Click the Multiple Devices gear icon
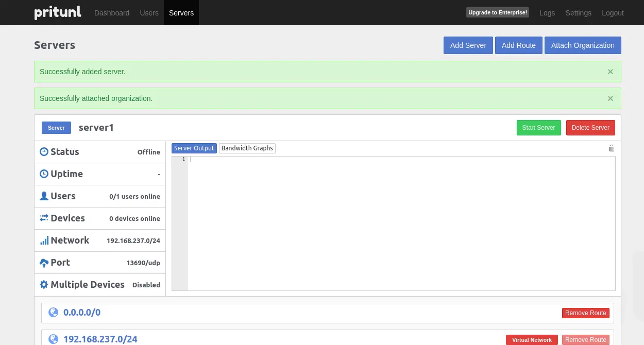The image size is (644, 345). point(44,285)
